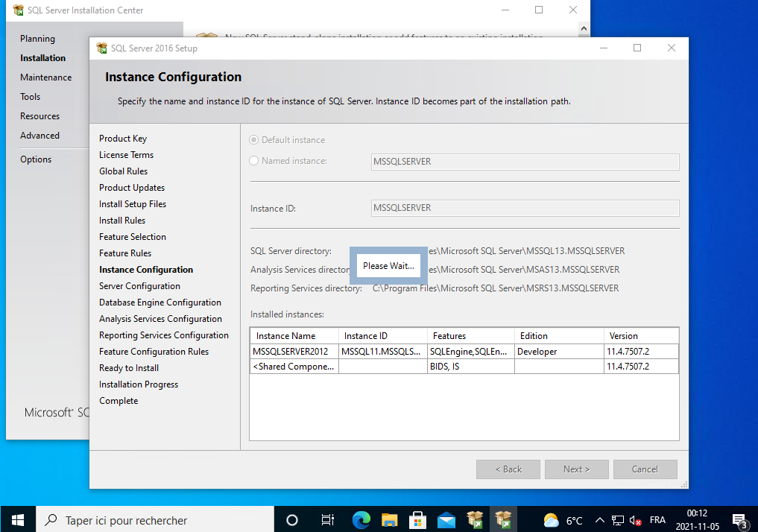Click the Task View taskbar icon
Screen dimensions: 758x532
pyautogui.click(x=327, y=519)
